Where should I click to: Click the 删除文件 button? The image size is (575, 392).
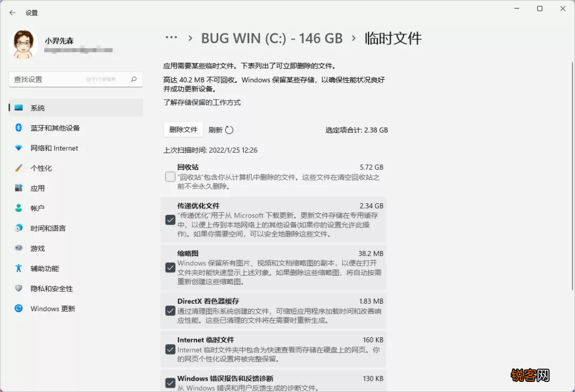[183, 130]
